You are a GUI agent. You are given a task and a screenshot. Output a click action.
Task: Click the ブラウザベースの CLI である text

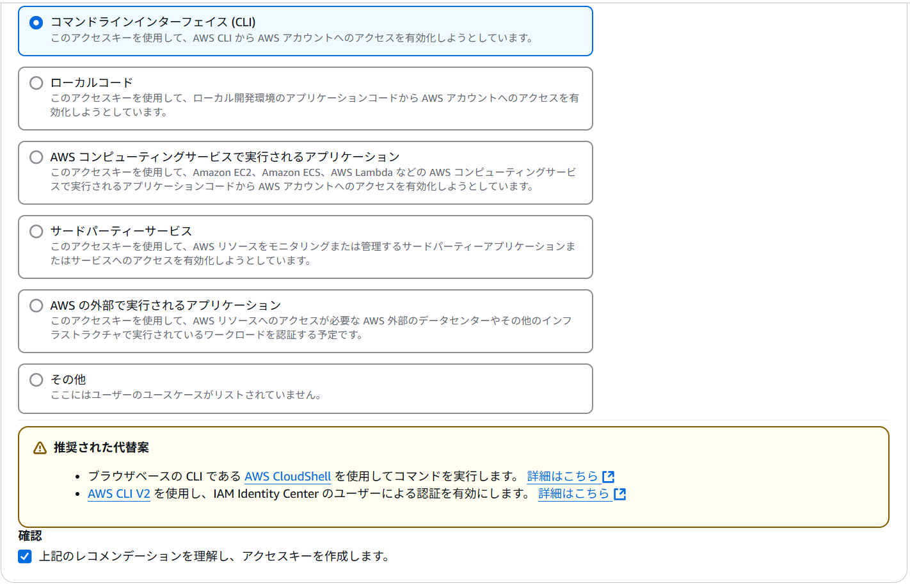(164, 476)
